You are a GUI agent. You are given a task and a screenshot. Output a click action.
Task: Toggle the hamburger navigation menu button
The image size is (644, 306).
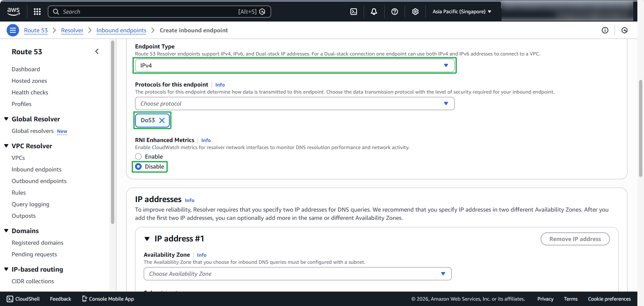[x=13, y=30]
